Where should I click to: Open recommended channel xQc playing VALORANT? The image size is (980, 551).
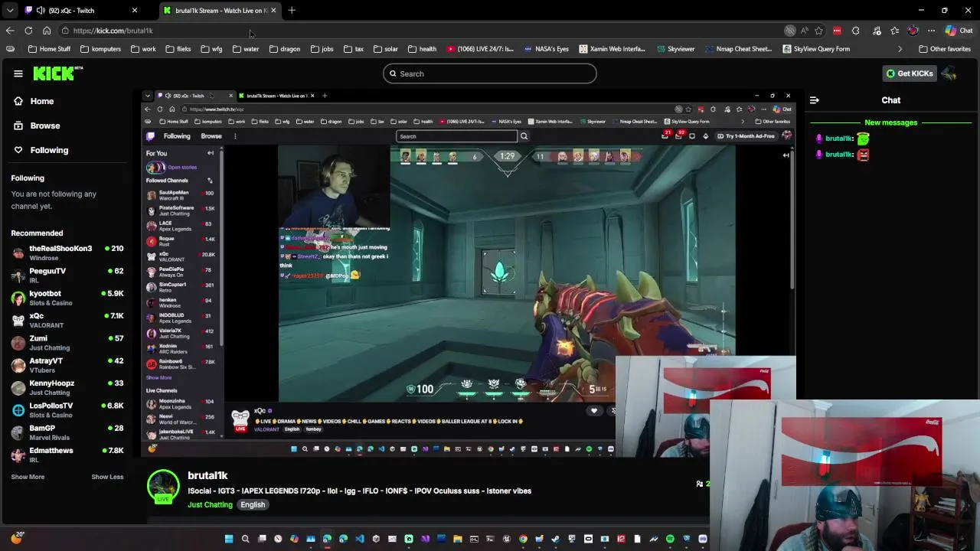point(67,320)
